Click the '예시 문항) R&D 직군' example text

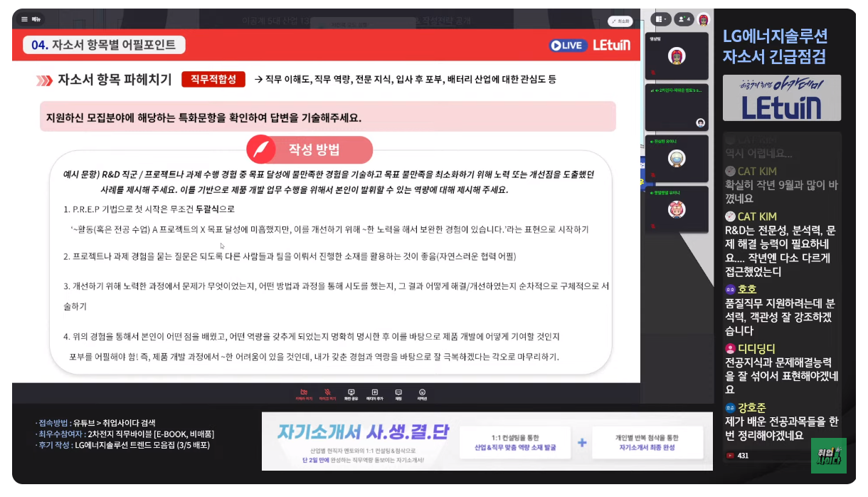329,182
